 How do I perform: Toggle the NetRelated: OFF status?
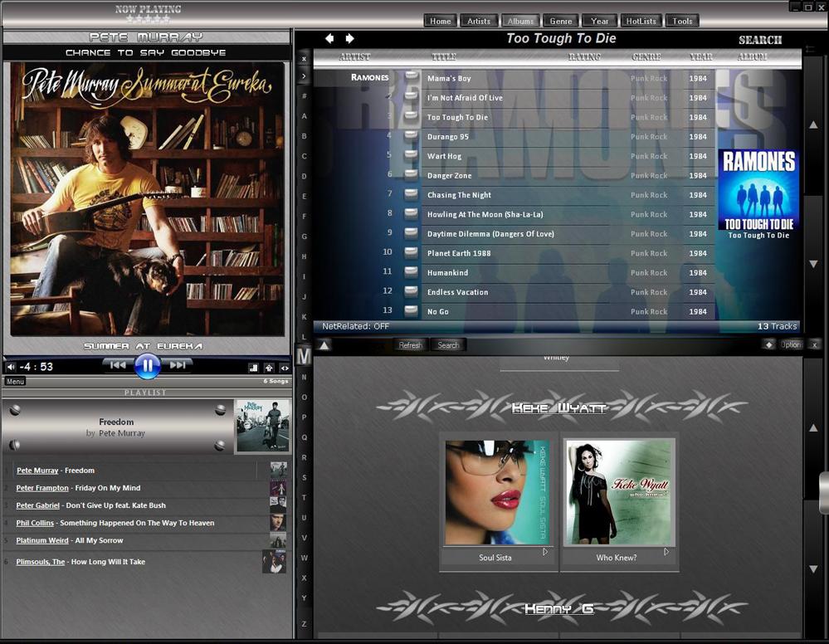pyautogui.click(x=355, y=326)
